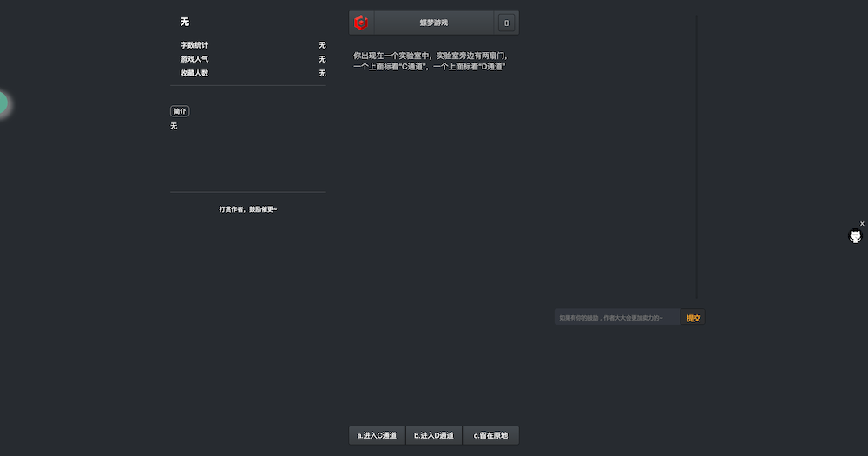Click the 无 text under 简介
868x456 pixels.
[174, 126]
